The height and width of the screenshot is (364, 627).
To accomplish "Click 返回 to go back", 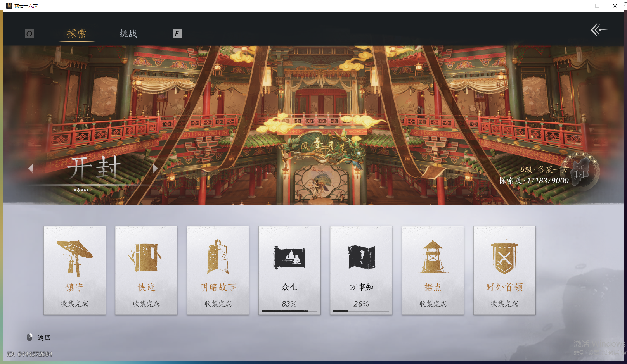I will pyautogui.click(x=44, y=337).
